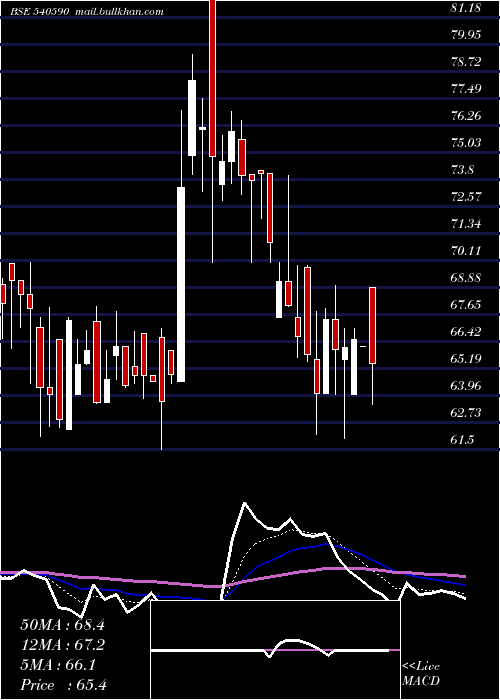Select the 61.5 price axis label

pyautogui.click(x=462, y=440)
